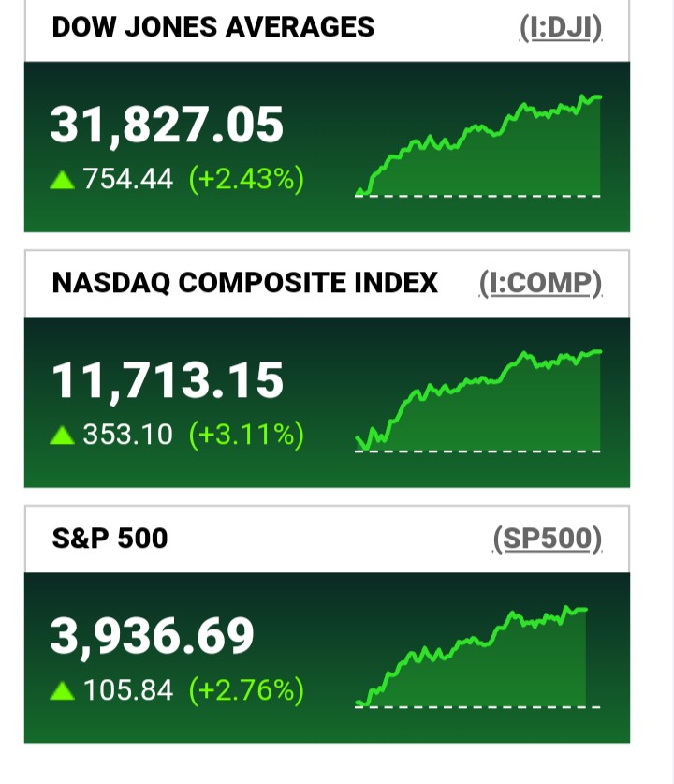The width and height of the screenshot is (674, 784).
Task: Open the SP500 ticker link
Action: 548,539
